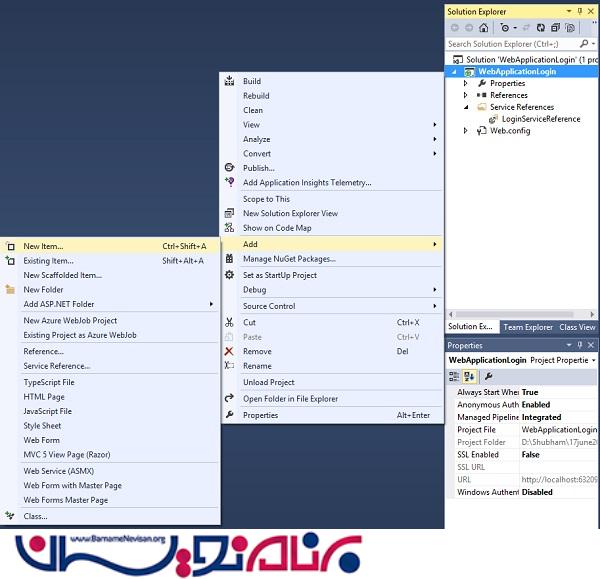This screenshot has width=600, height=579.
Task: Click Show All Files icon in Solution Explorer
Action: (570, 28)
